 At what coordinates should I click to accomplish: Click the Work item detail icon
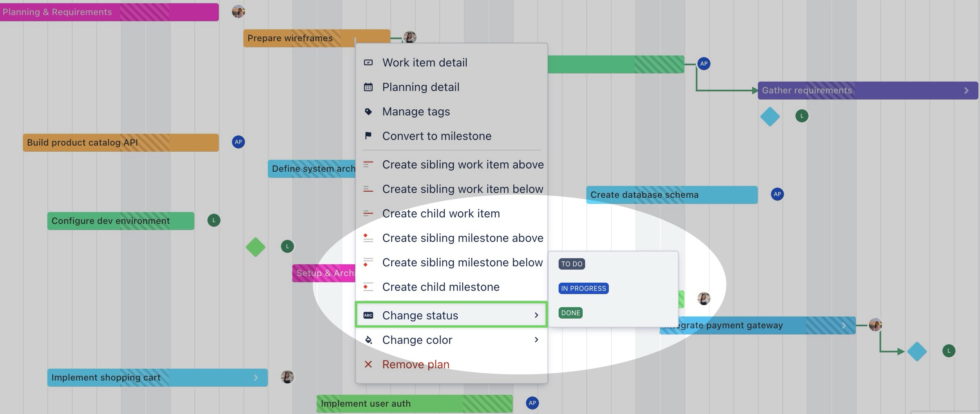coord(368,62)
